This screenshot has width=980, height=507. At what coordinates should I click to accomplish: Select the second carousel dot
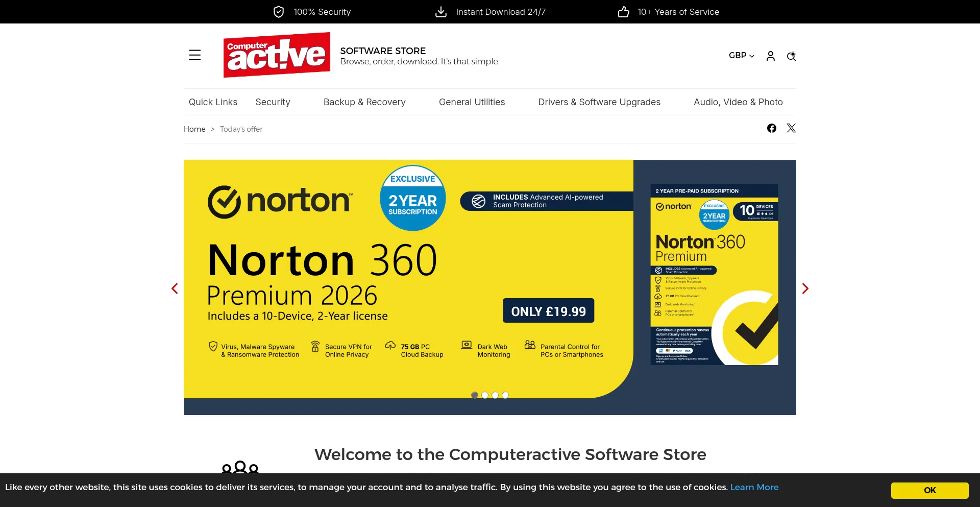click(485, 395)
